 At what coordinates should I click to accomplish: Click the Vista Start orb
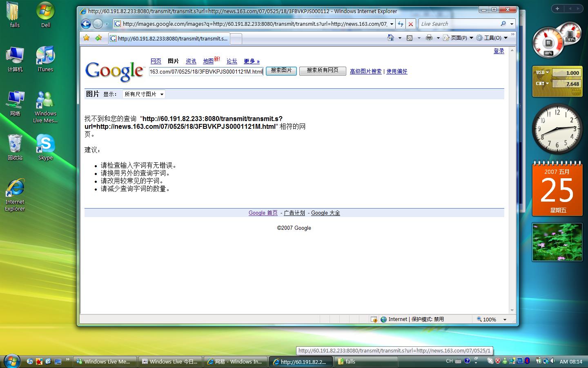tap(11, 361)
